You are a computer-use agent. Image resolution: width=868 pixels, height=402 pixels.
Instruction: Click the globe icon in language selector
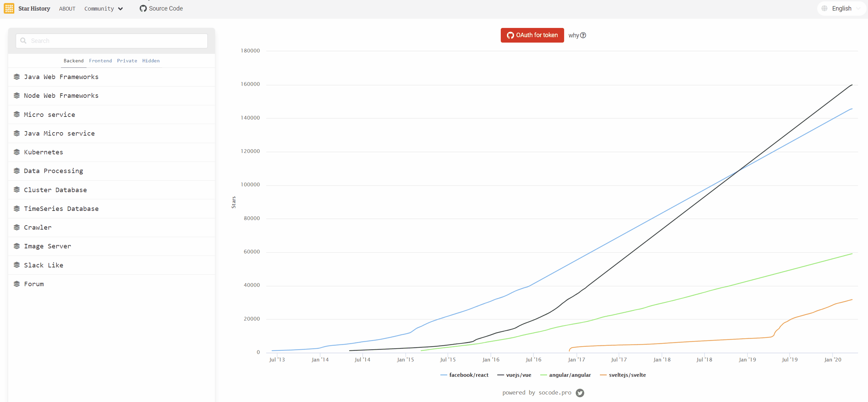(x=824, y=9)
